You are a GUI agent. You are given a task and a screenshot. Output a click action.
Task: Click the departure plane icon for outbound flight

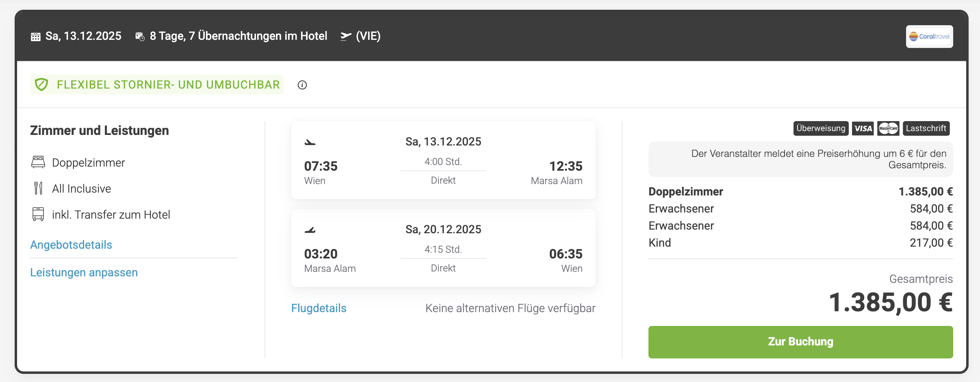pos(310,142)
